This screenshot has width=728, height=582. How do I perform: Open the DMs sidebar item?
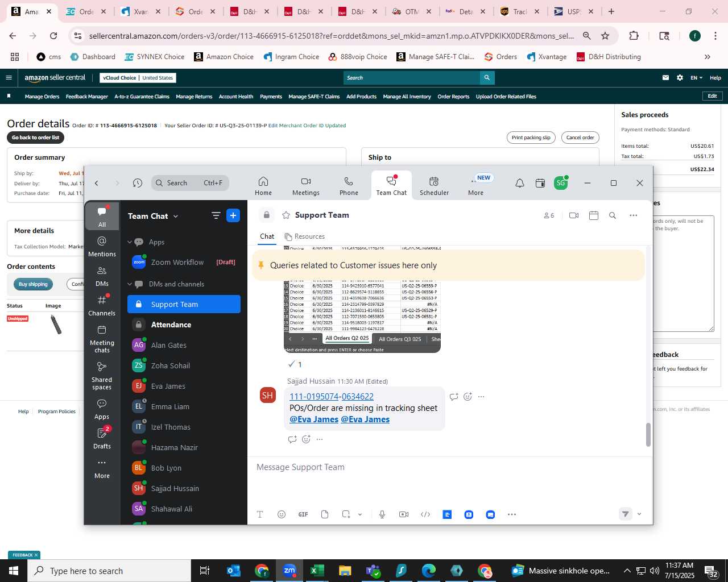(x=102, y=276)
